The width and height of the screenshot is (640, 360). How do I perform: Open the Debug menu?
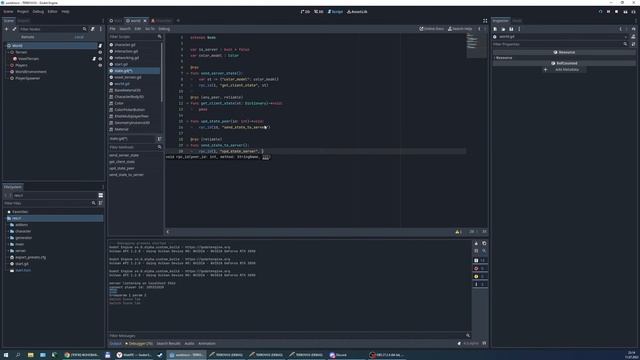[38, 11]
